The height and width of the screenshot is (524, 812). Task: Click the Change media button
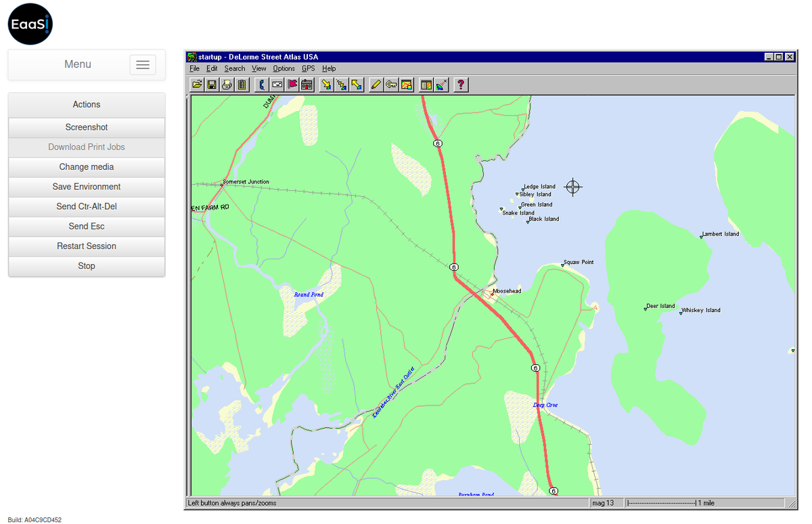[x=87, y=167]
